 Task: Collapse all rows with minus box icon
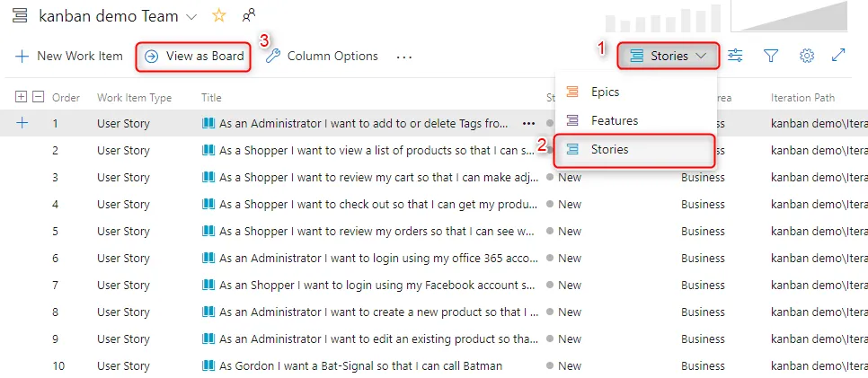[x=38, y=97]
